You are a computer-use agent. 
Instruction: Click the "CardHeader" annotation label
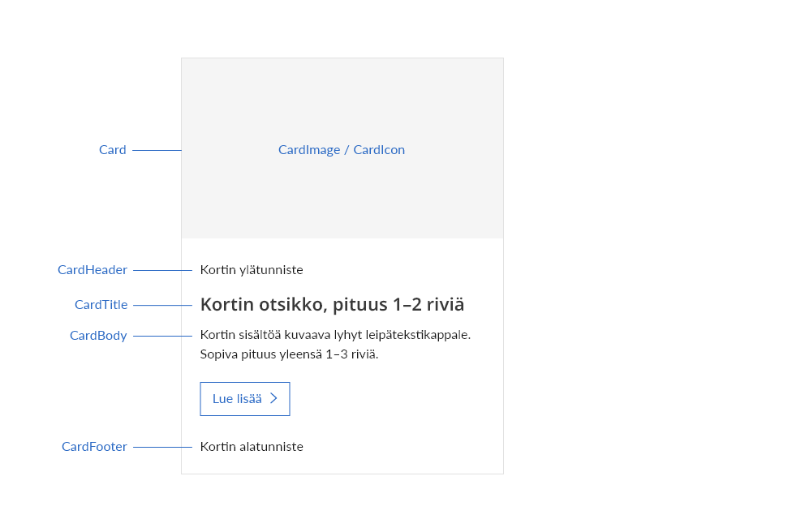click(93, 270)
